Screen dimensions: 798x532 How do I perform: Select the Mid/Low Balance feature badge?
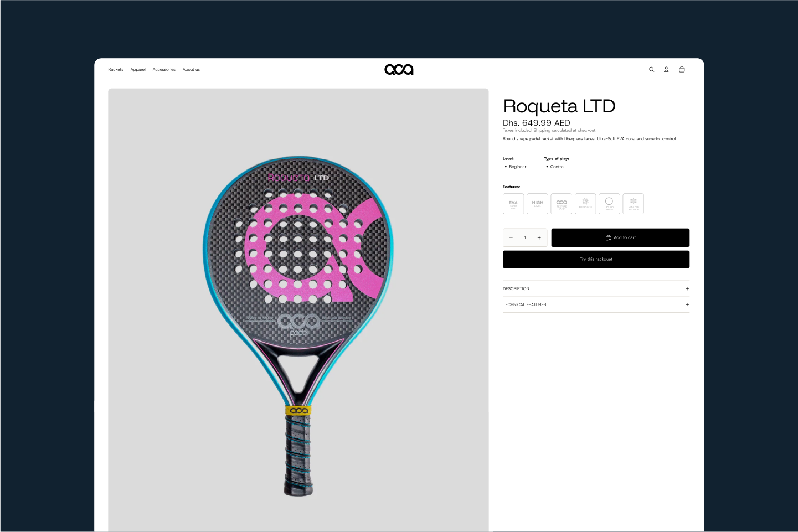634,204
